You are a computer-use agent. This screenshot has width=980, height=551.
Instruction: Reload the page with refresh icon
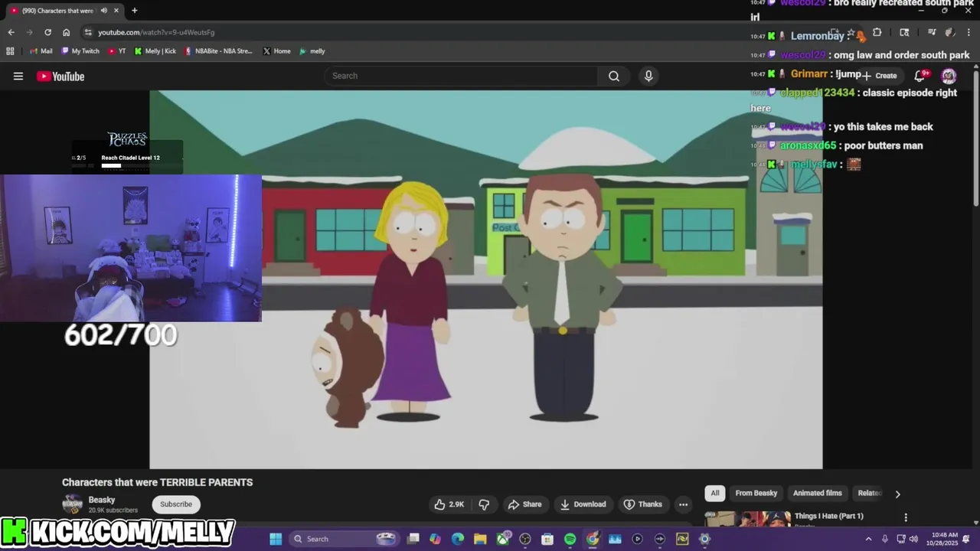(47, 32)
